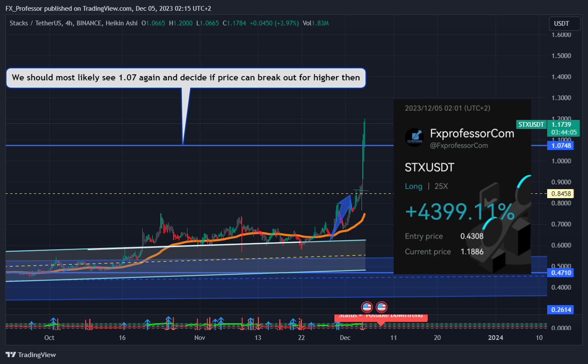This screenshot has width=588, height=364.
Task: Click the 25X leverage label
Action: 440,187
